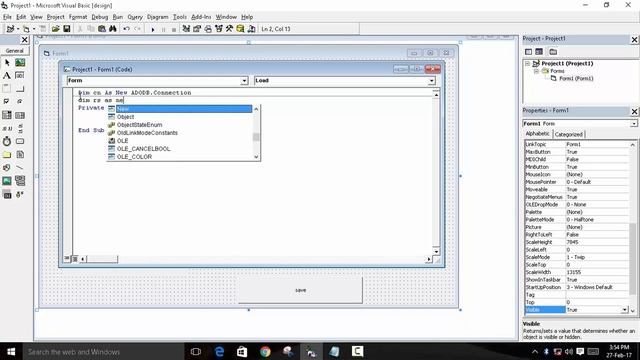The height and width of the screenshot is (360, 640).
Task: Select Form1 (Form1) in project tree
Action: coord(576,78)
